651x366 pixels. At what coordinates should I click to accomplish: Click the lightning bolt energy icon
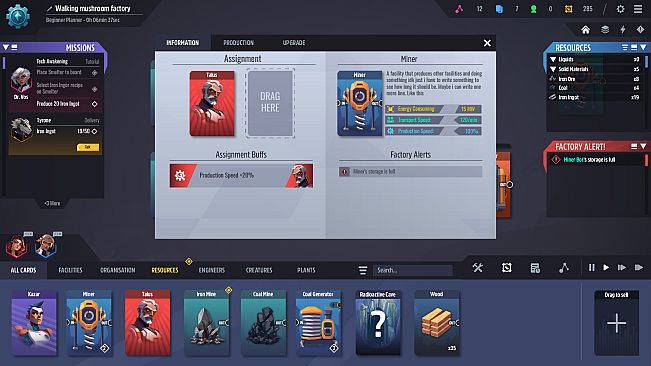[623, 30]
